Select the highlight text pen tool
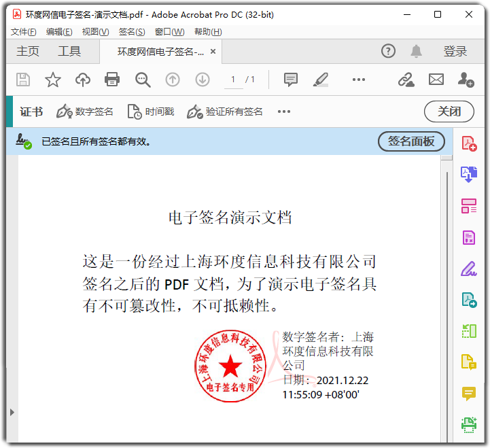 click(x=321, y=80)
